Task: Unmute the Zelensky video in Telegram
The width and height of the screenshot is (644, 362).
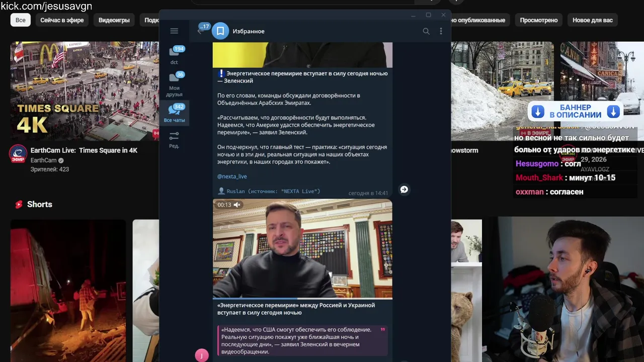Action: pyautogui.click(x=237, y=205)
